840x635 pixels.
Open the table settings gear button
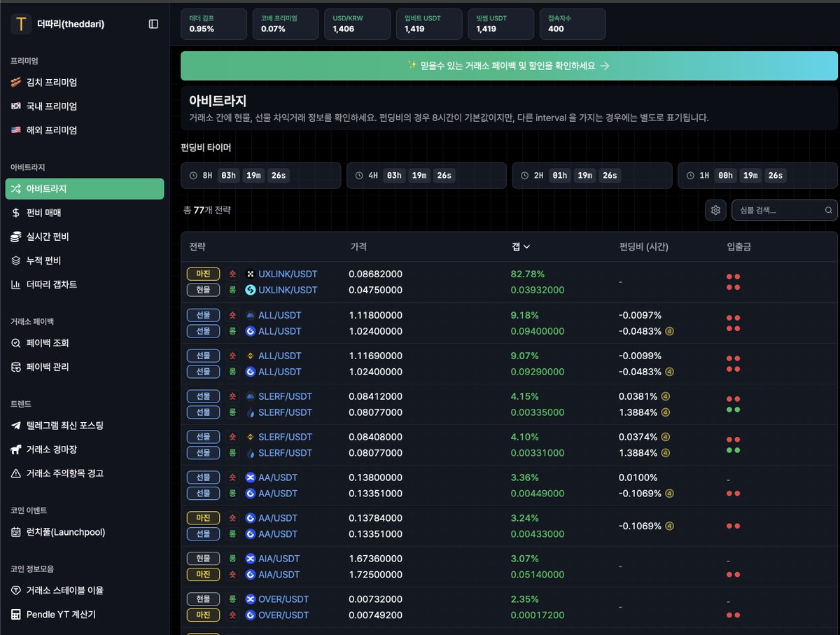(715, 210)
